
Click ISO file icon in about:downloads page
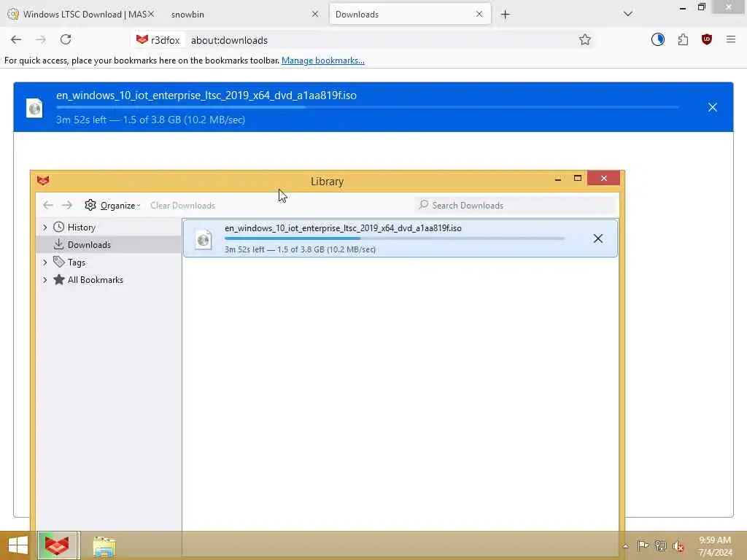pyautogui.click(x=34, y=108)
